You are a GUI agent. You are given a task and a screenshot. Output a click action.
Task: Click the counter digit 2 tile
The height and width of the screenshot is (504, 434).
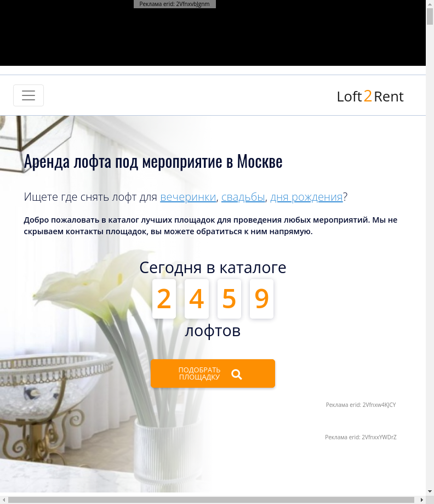click(164, 298)
